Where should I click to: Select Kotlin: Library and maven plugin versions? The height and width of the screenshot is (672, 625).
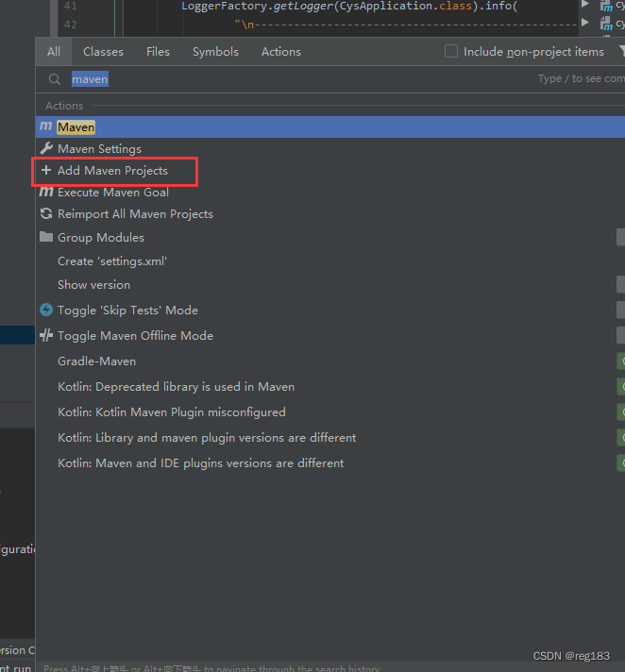[x=207, y=438]
